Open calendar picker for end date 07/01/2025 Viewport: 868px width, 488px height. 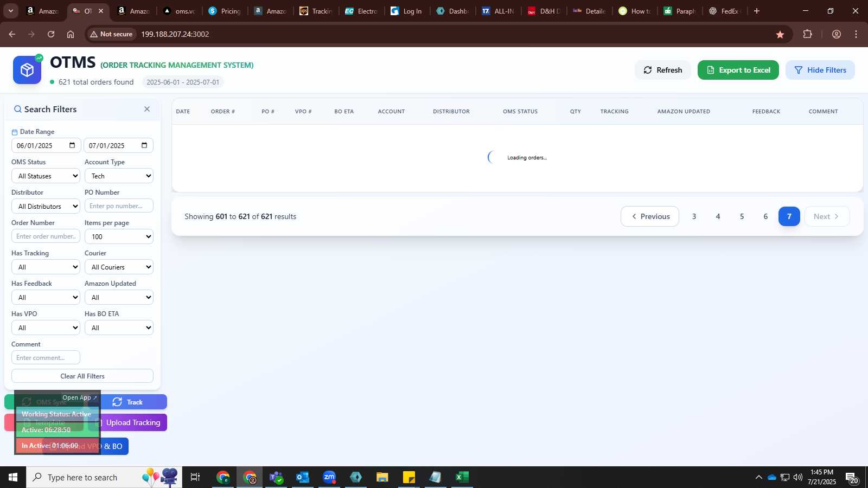[144, 145]
